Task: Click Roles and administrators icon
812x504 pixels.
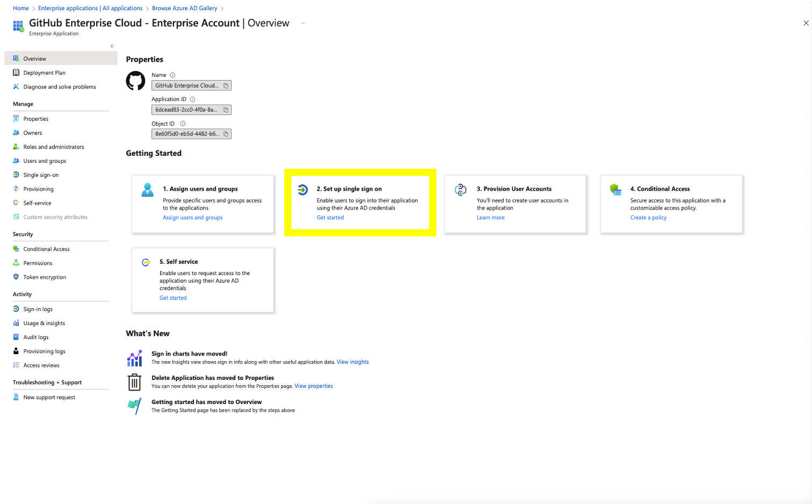Action: pos(16,147)
